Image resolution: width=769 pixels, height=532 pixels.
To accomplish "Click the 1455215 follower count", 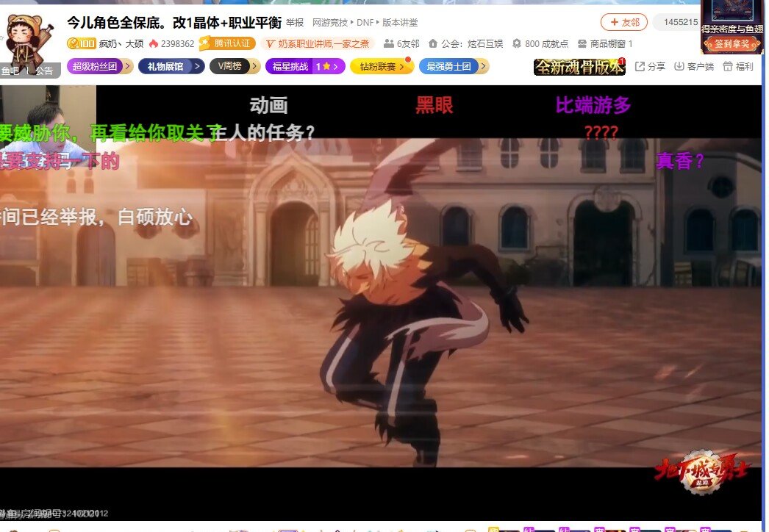I will pos(681,22).
